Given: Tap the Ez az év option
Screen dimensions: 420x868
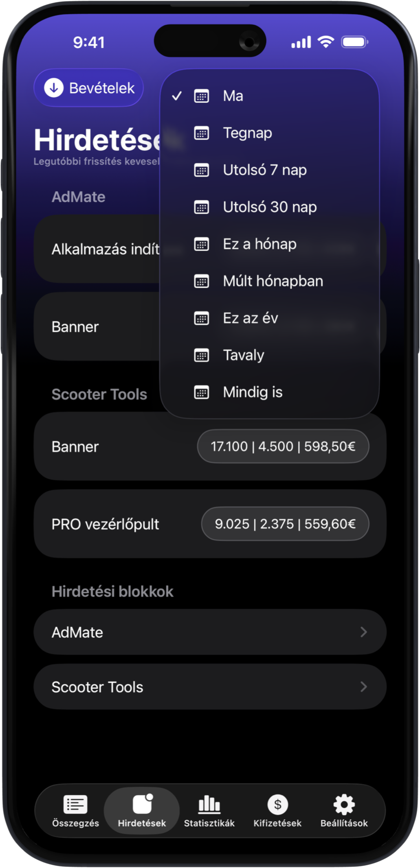Looking at the screenshot, I should pyautogui.click(x=251, y=318).
